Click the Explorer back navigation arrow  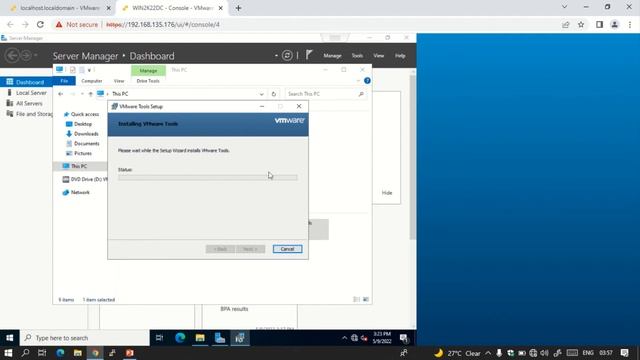[60, 94]
